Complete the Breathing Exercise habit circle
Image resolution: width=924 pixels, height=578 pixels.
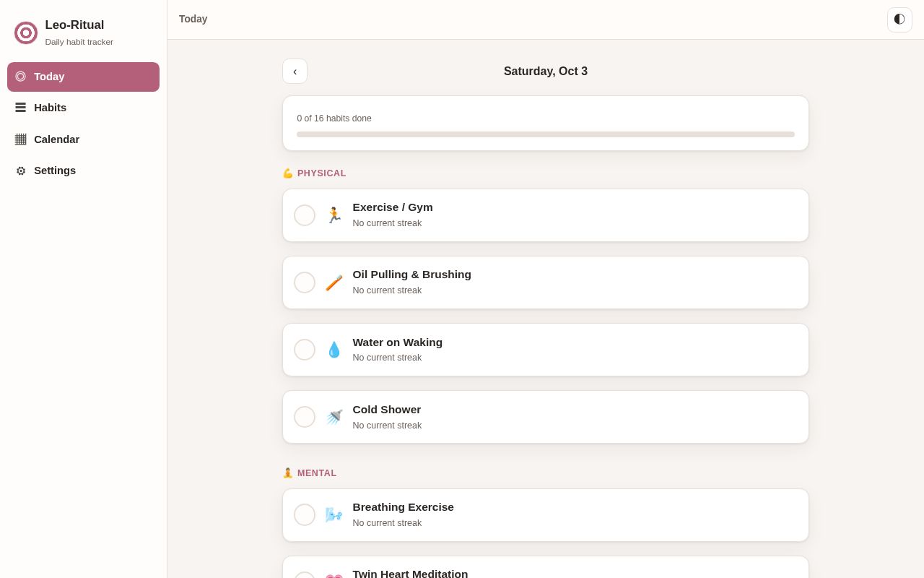(x=305, y=514)
